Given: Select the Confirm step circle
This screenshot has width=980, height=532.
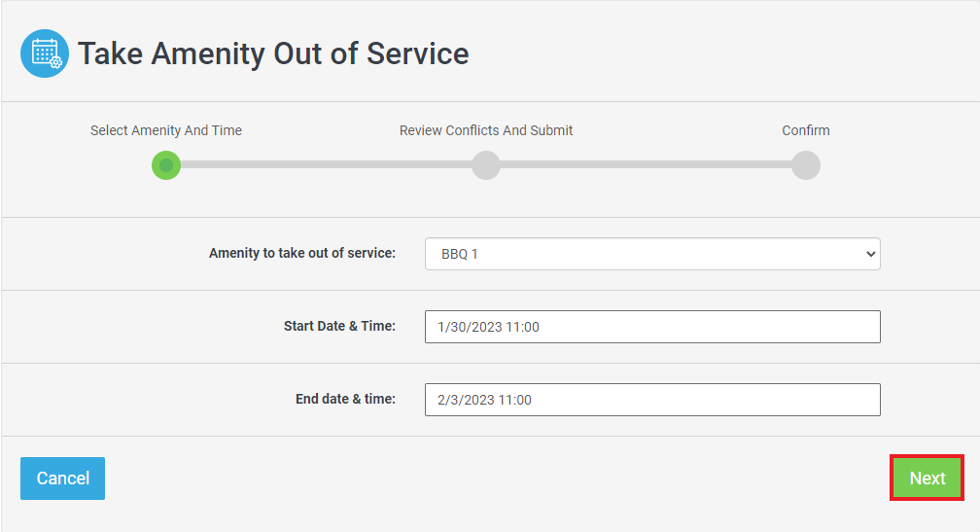Looking at the screenshot, I should click(806, 165).
